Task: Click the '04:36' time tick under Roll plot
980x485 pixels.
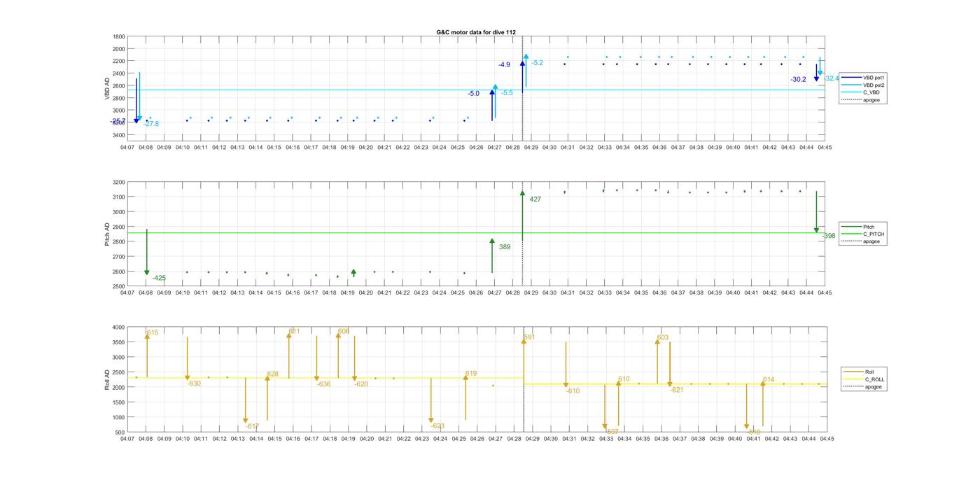Action: click(659, 439)
